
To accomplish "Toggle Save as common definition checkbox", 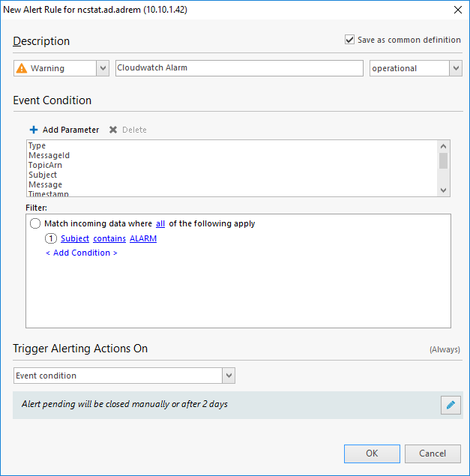I will tap(350, 40).
